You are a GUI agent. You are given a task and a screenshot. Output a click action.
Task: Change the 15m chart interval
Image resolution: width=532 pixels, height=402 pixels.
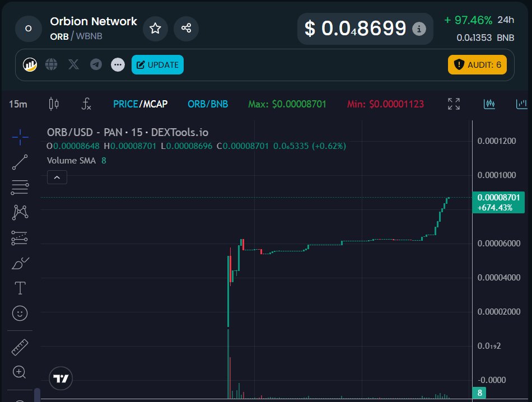click(x=18, y=104)
